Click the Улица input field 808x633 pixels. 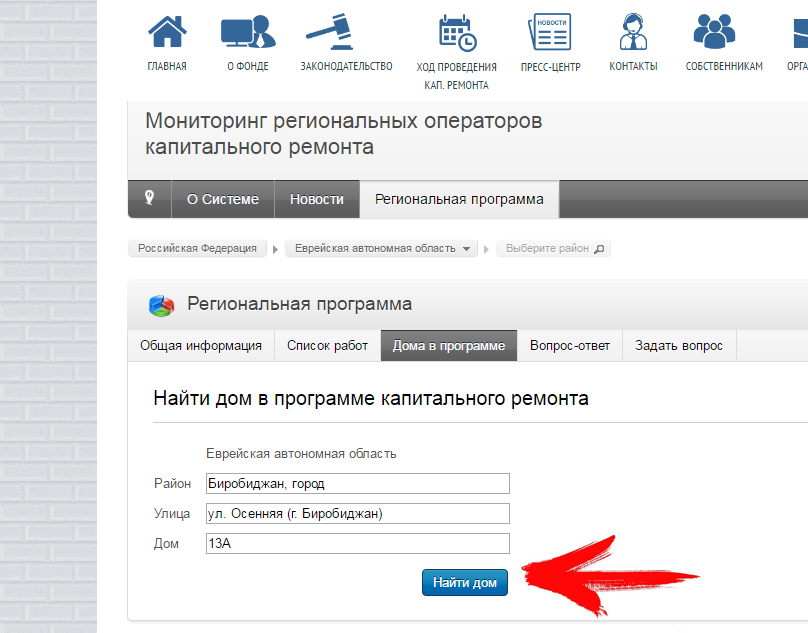pyautogui.click(x=358, y=513)
